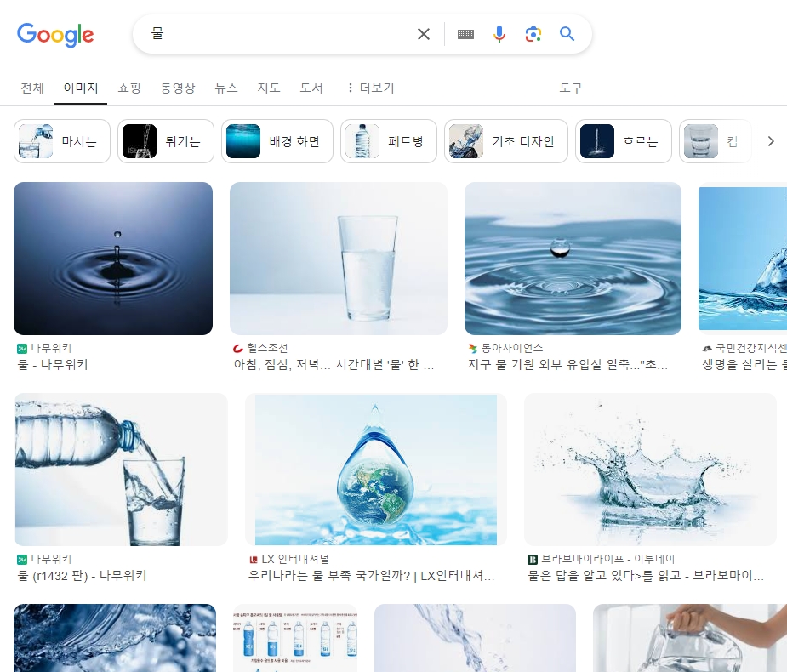Open the crown water splash image
Image resolution: width=787 pixels, height=672 pixels.
pos(650,470)
